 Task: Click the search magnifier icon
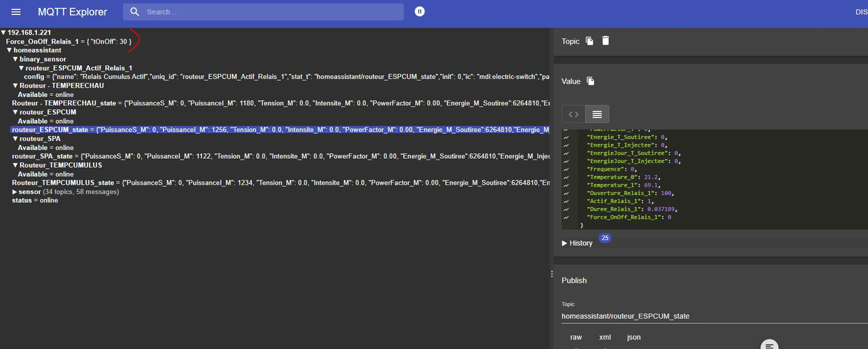point(135,12)
